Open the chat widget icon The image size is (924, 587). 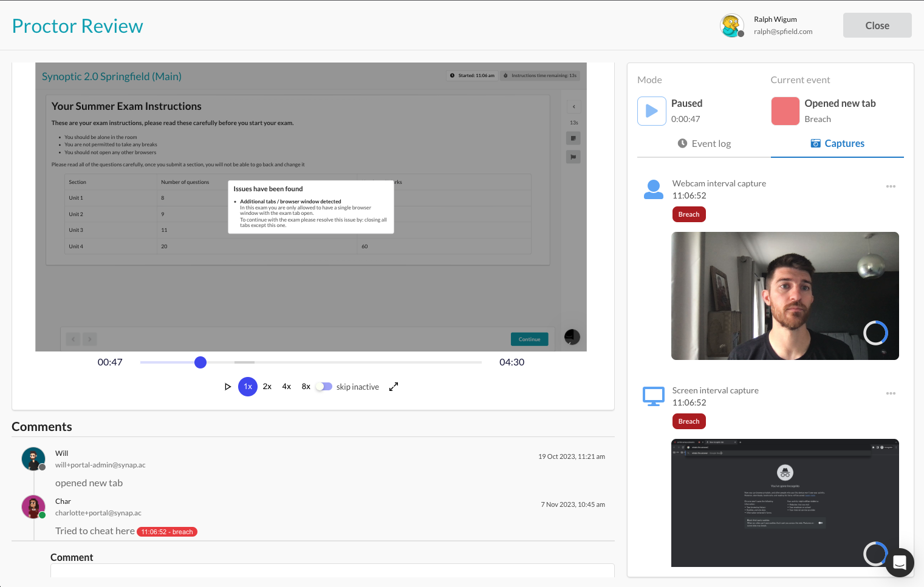pos(899,563)
